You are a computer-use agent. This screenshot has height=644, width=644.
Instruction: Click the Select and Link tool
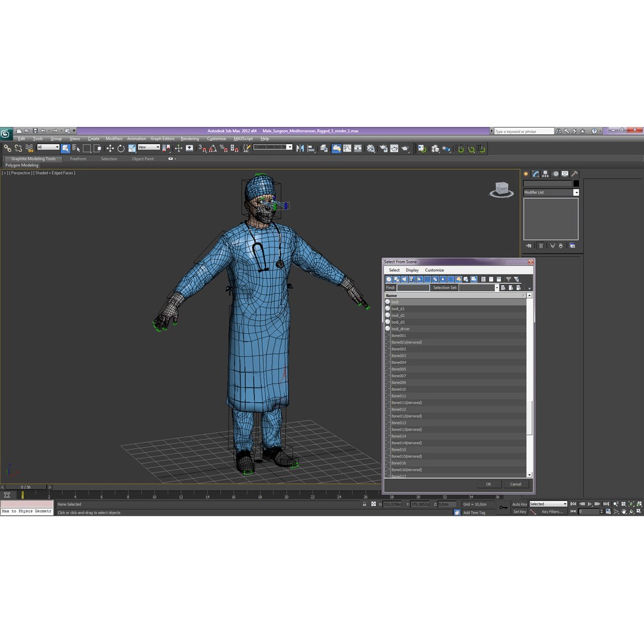(7, 148)
